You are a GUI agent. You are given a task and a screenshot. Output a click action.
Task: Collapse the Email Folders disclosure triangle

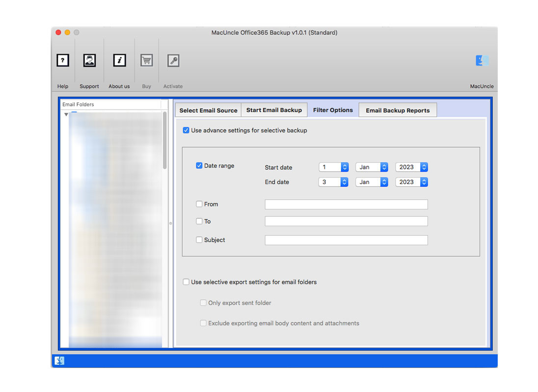66,114
